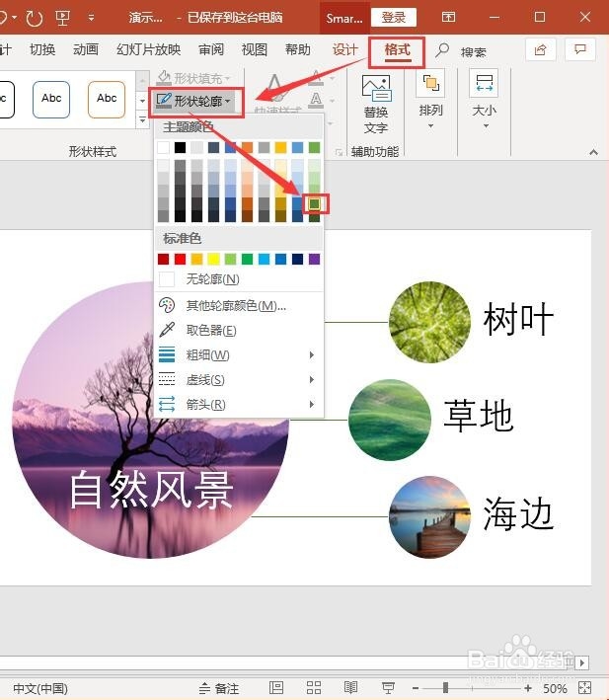Click the 草地 label text
The width and height of the screenshot is (609, 700).
click(x=479, y=416)
